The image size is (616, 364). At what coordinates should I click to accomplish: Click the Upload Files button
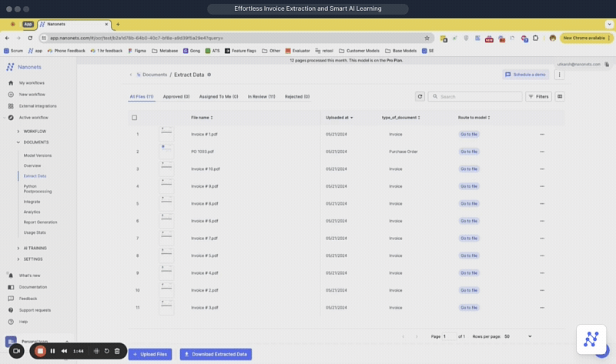(x=149, y=354)
